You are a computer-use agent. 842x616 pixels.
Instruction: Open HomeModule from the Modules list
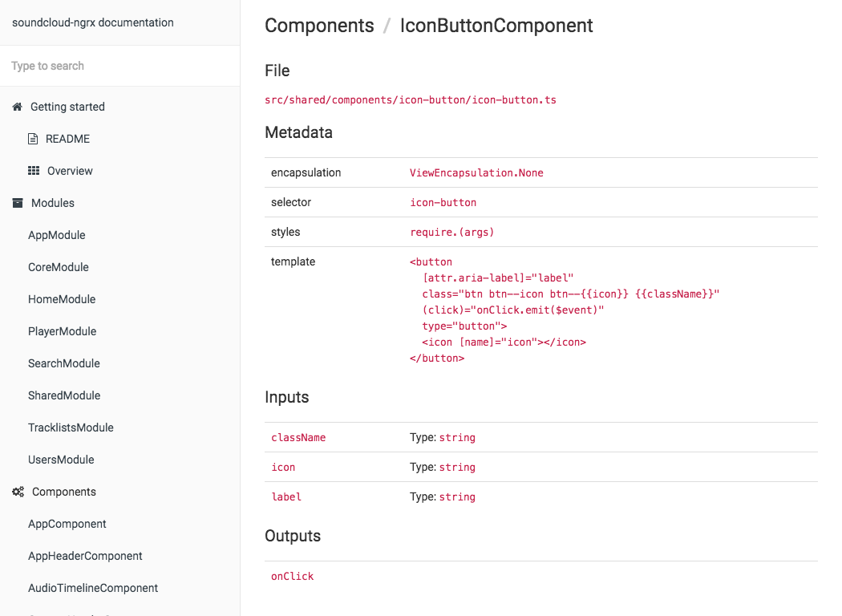pos(62,300)
